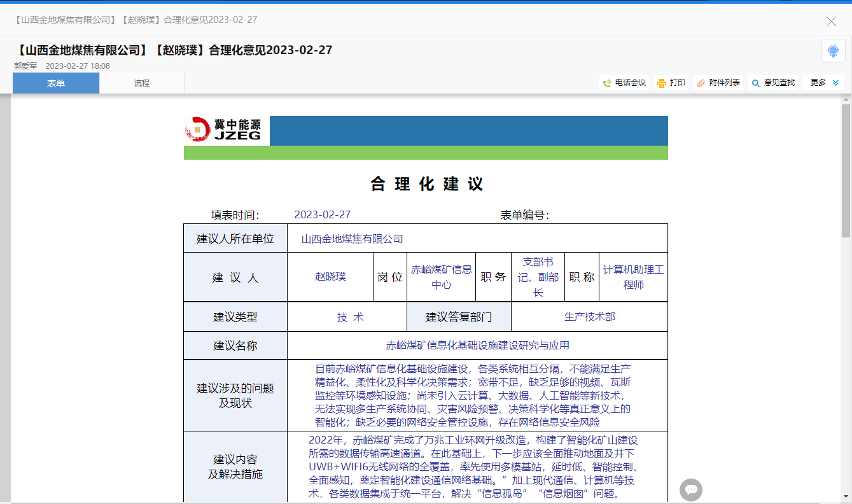Viewport: 852px width, 504px height.
Task: Open 附件列表
Action: click(719, 83)
